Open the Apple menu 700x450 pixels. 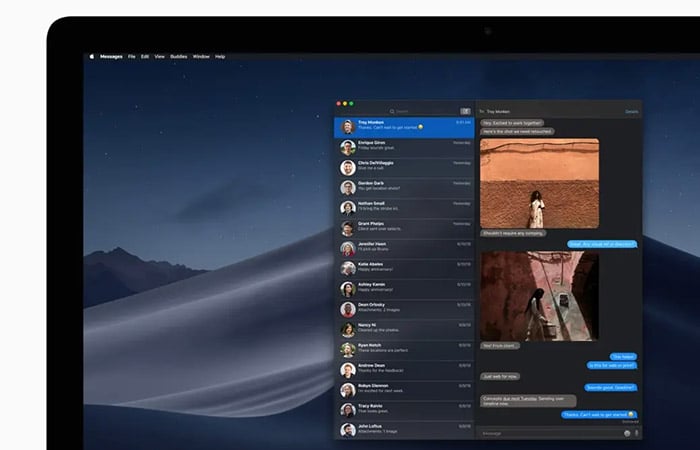point(92,57)
